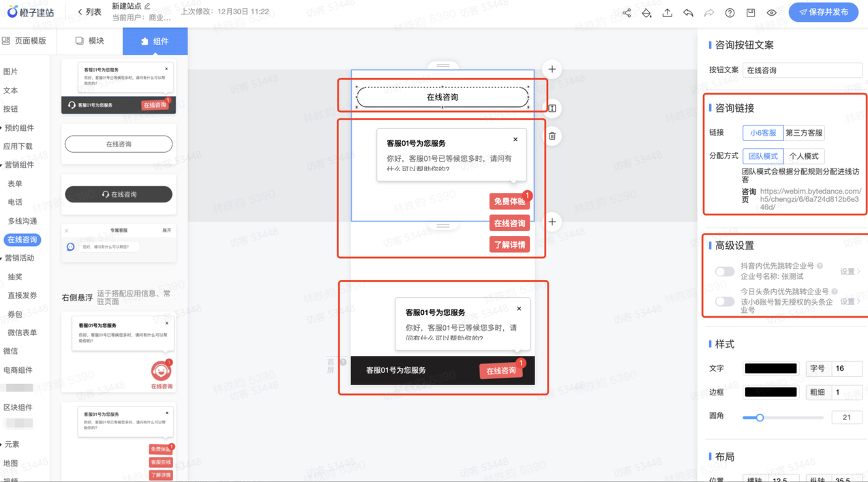The height and width of the screenshot is (482, 868).
Task: Click the save disk icon
Action: coord(751,13)
